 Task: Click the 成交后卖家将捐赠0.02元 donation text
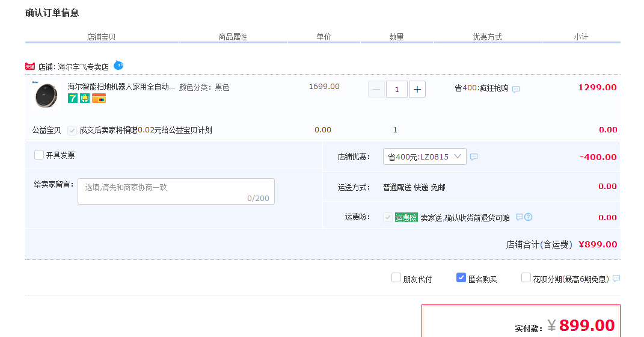[146, 130]
